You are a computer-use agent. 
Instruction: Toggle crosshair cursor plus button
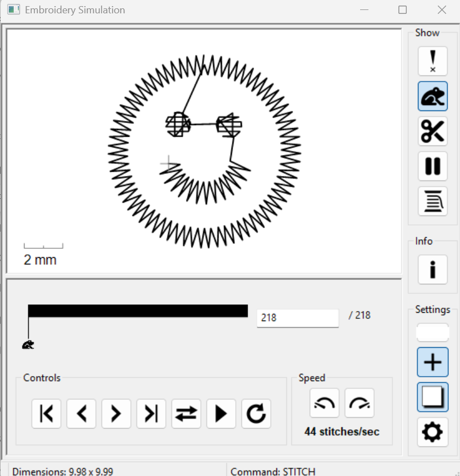432,362
